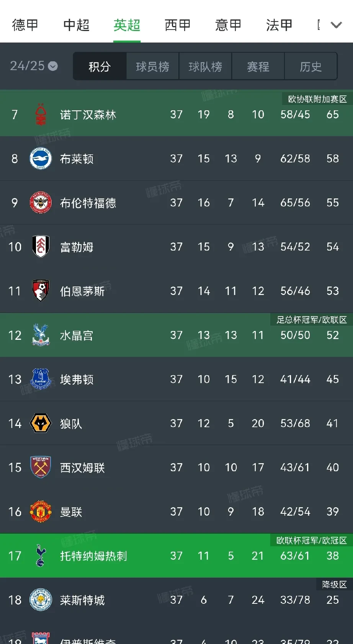Click the Nottingham Forest club crest

coord(41,115)
